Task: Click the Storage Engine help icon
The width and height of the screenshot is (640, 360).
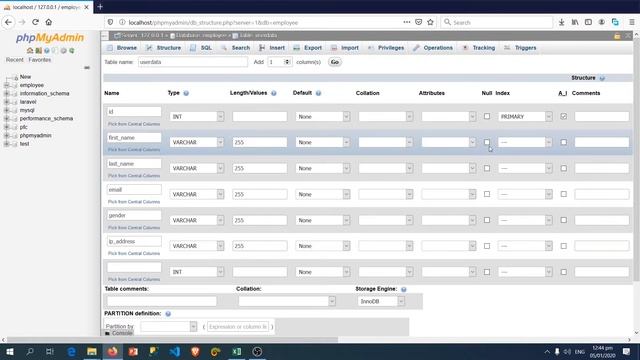Action: (404, 289)
